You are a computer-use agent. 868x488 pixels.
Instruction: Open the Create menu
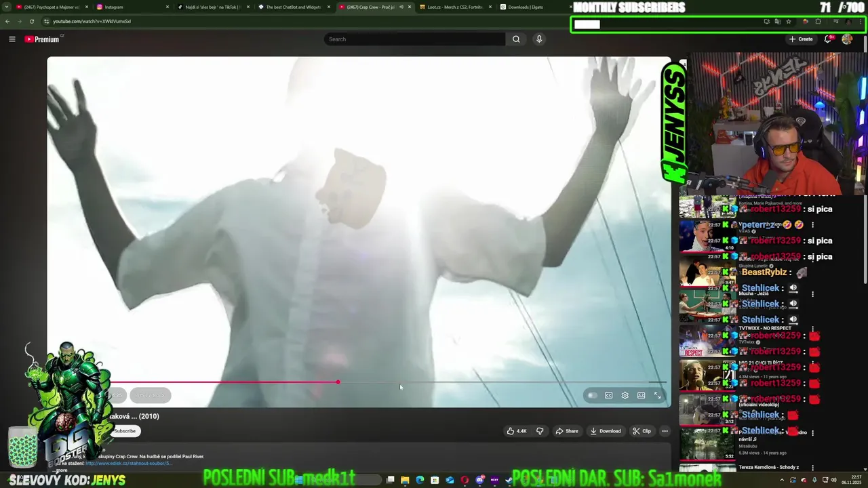coord(801,39)
